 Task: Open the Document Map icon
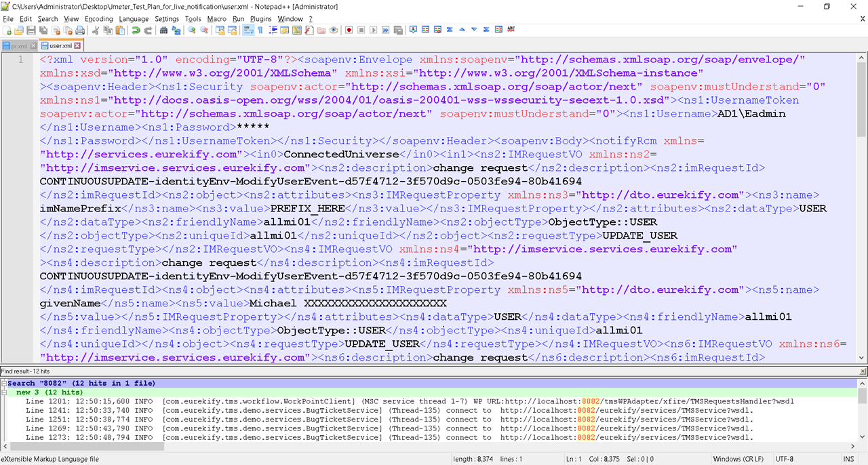pyautogui.click(x=297, y=30)
